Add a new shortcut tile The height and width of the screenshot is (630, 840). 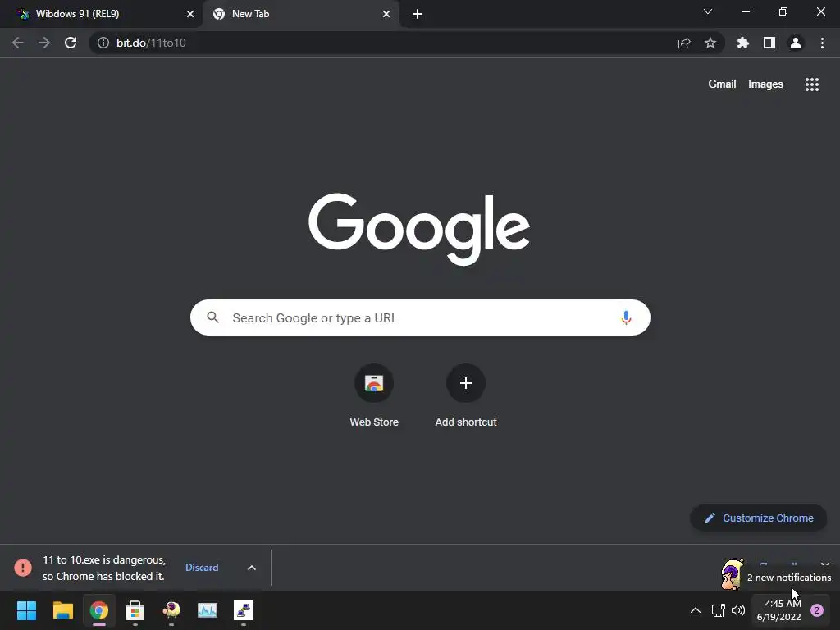pos(466,383)
